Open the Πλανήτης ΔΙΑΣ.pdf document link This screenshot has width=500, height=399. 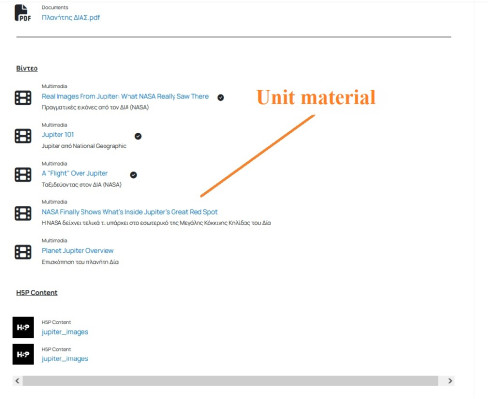coord(71,18)
